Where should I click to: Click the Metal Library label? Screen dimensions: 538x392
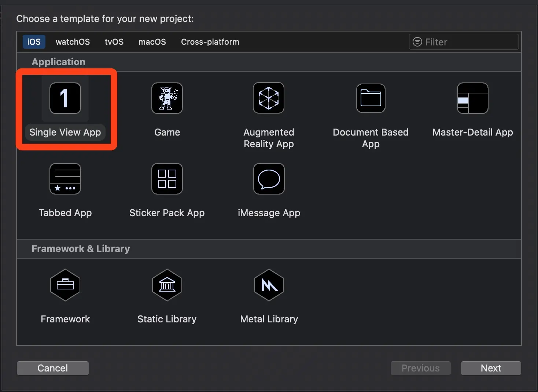[269, 319]
